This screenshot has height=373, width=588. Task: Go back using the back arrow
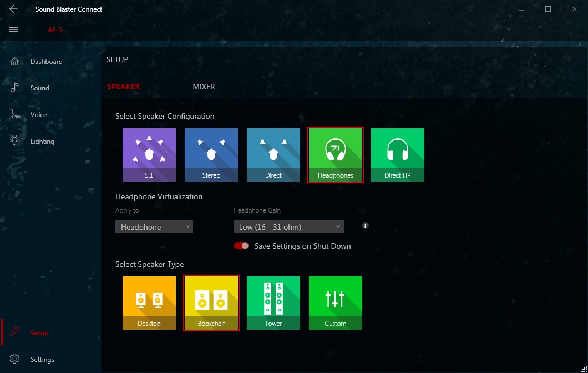pos(13,9)
